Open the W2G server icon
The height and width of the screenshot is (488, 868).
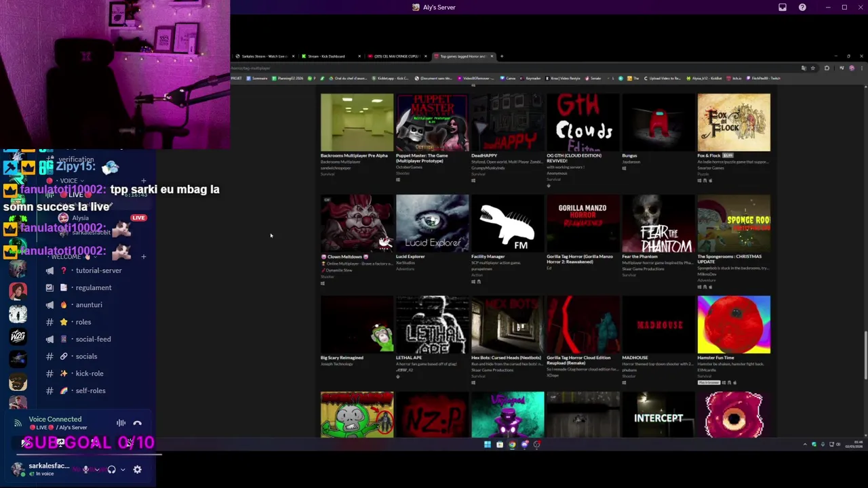coord(18,336)
